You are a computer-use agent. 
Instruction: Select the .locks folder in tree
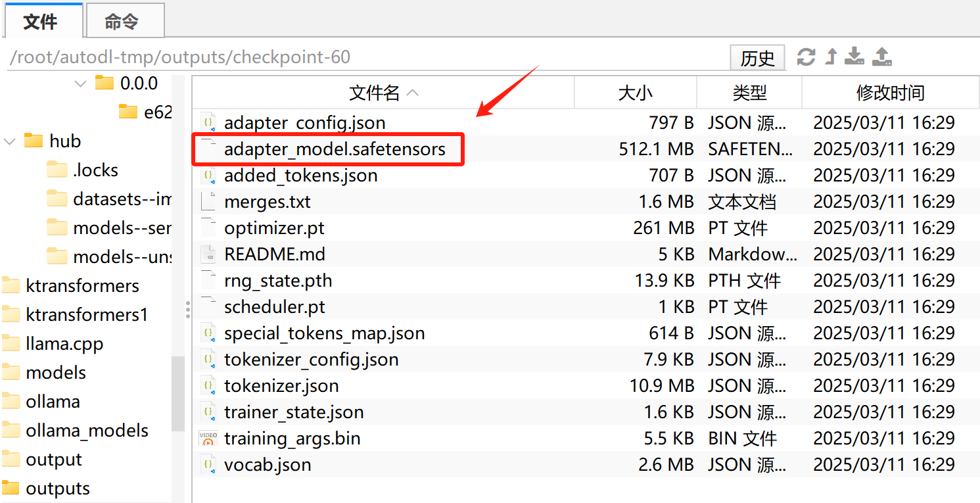coord(83,170)
